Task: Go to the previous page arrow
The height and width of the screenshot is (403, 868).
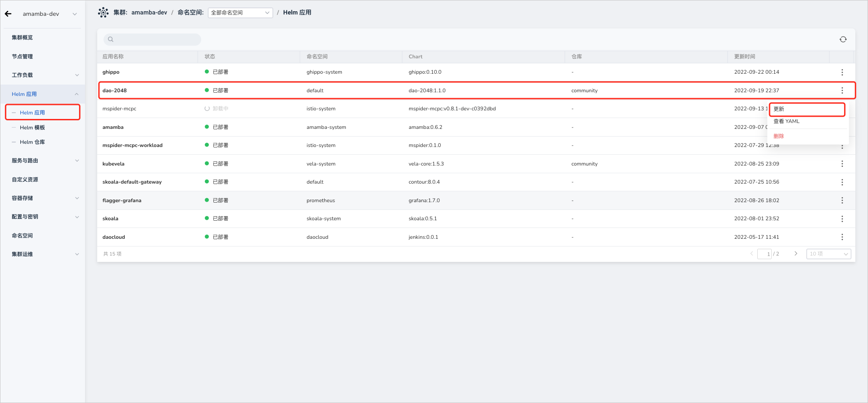Action: coord(752,254)
